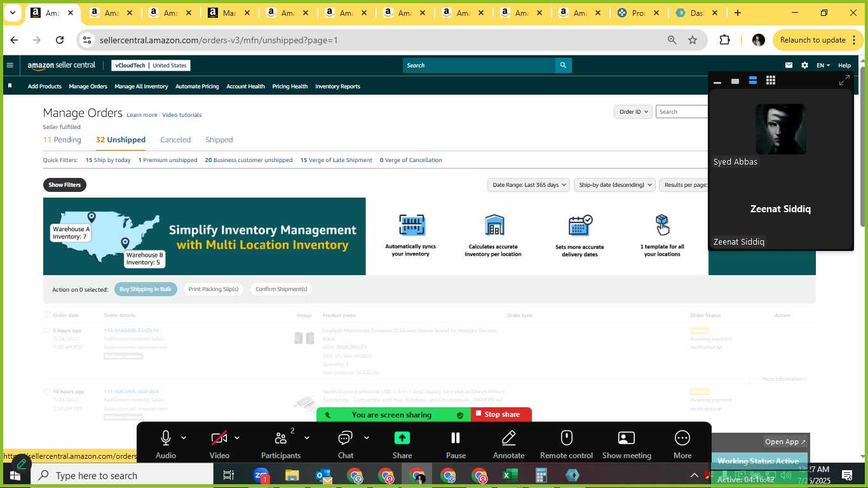
Task: Expand the Zoom Audio options arrow
Action: (184, 438)
